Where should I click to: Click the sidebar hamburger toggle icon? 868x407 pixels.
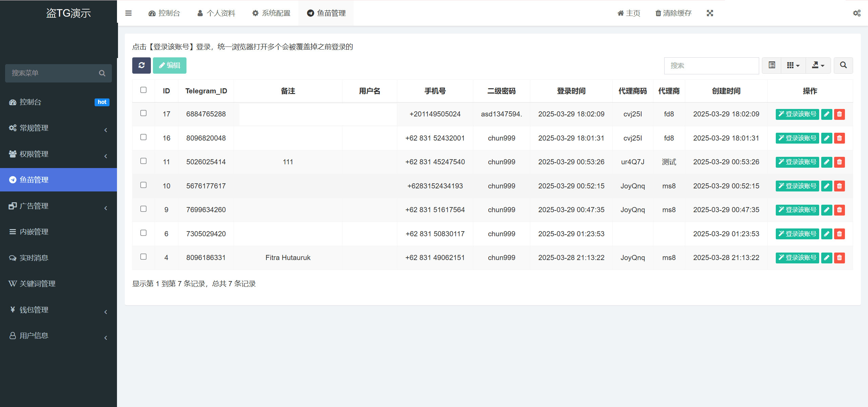tap(129, 13)
